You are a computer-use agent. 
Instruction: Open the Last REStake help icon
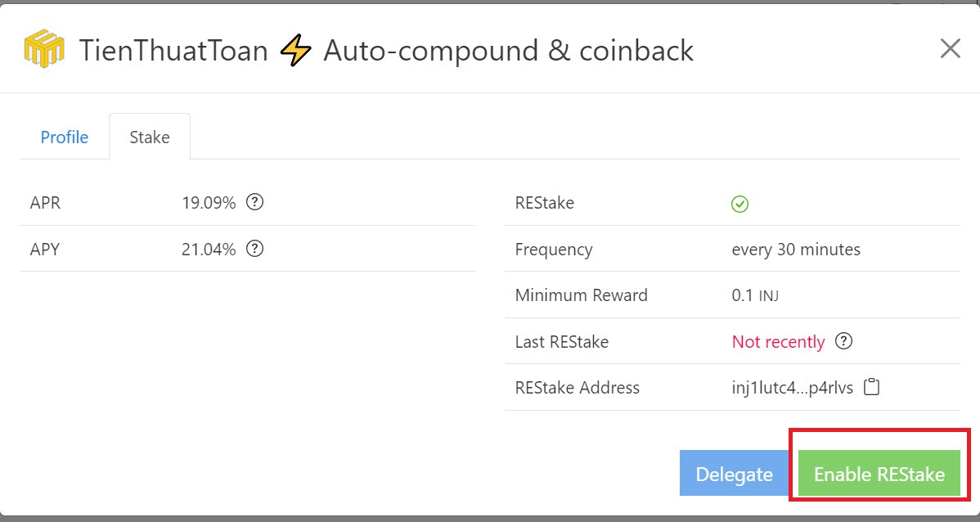pos(843,341)
